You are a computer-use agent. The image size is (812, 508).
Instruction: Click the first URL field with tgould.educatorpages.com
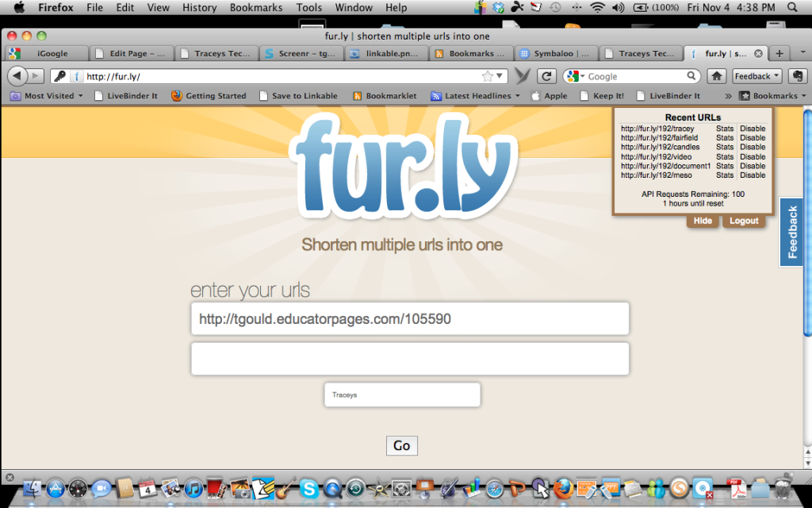pos(410,319)
